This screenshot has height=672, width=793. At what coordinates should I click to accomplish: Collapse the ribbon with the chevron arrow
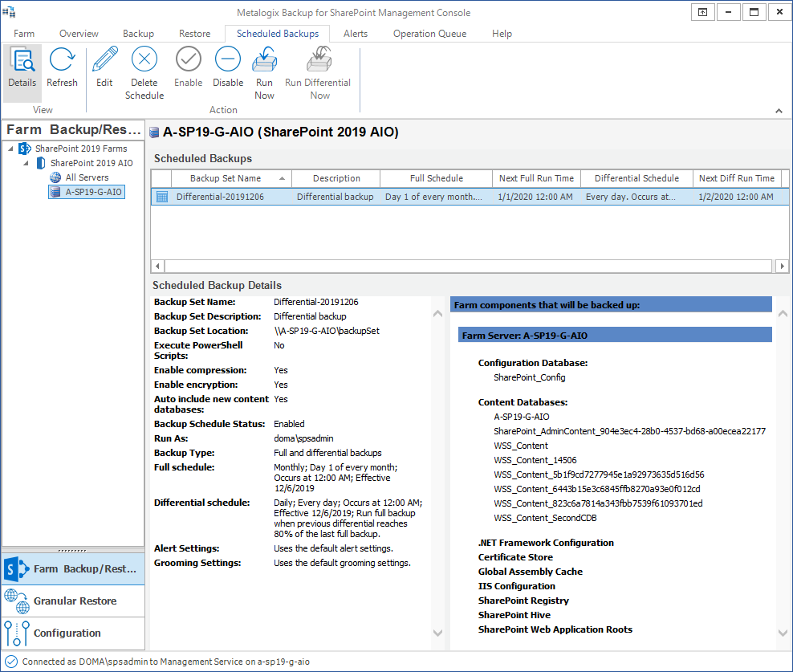[x=779, y=111]
